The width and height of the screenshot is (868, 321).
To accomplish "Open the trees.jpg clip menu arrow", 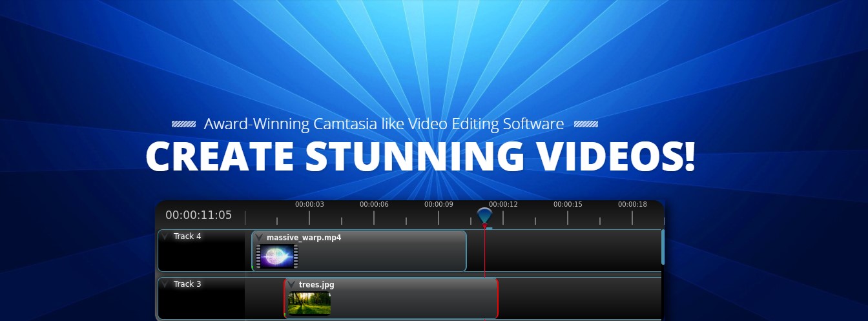I will coord(291,285).
